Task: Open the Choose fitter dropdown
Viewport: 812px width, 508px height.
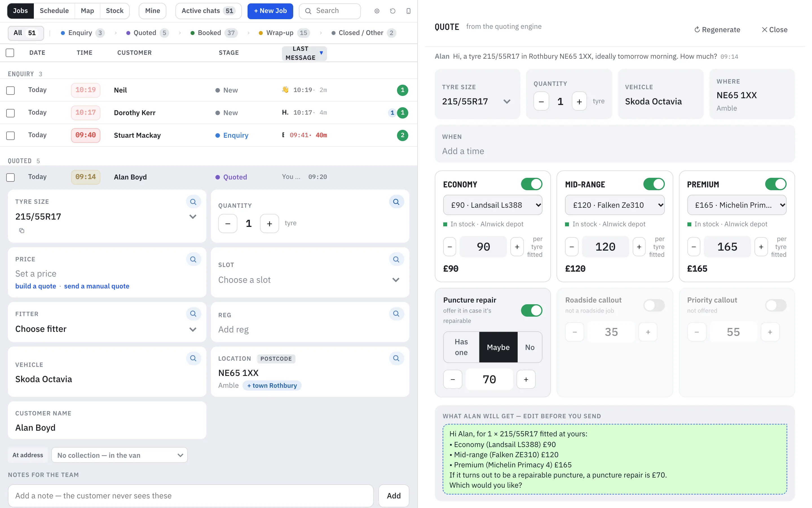Action: coord(106,329)
